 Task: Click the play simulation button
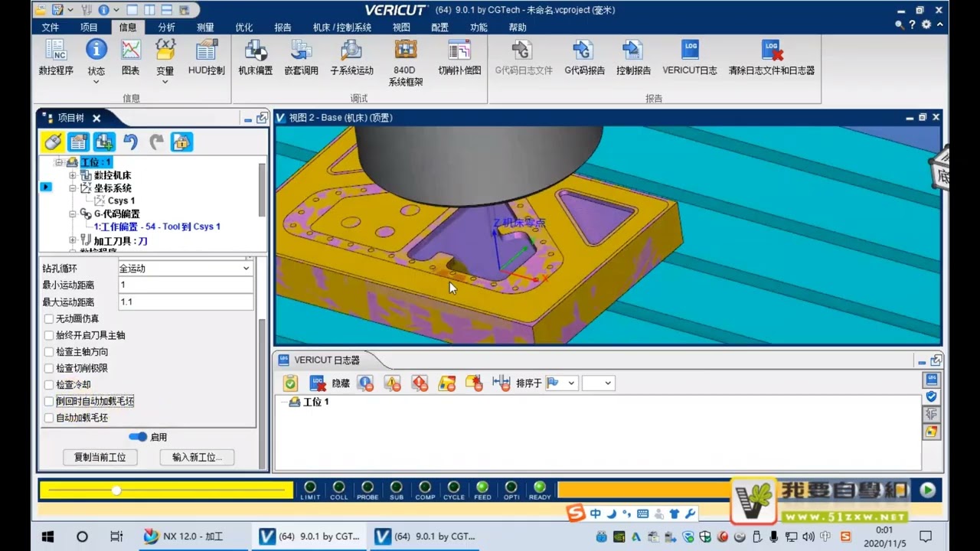tap(928, 490)
